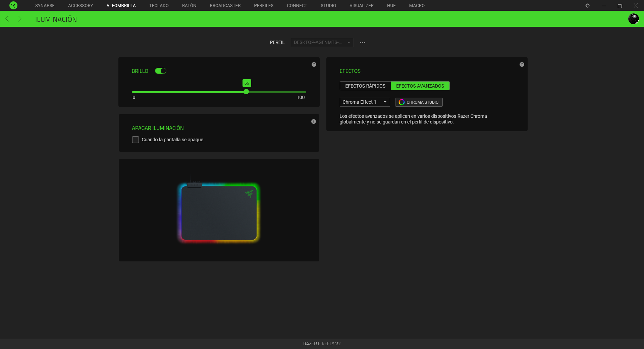Go to the Ratón tab

pos(189,6)
